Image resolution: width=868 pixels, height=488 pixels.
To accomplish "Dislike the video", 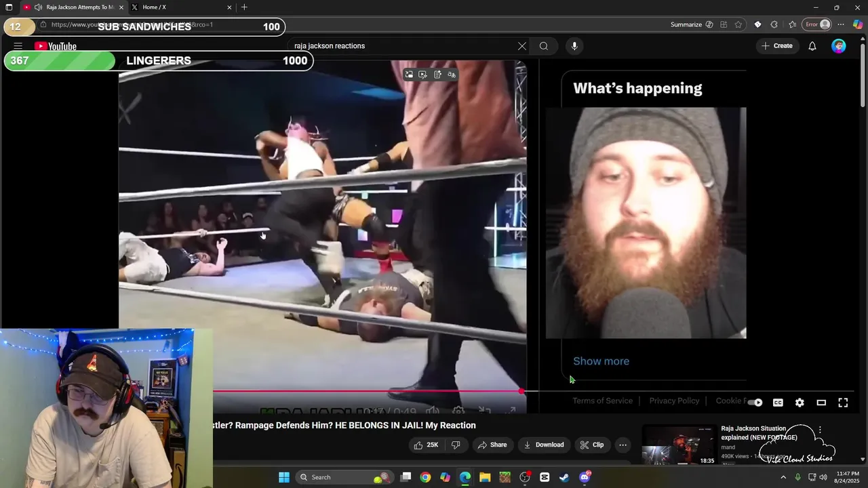I will click(x=456, y=445).
